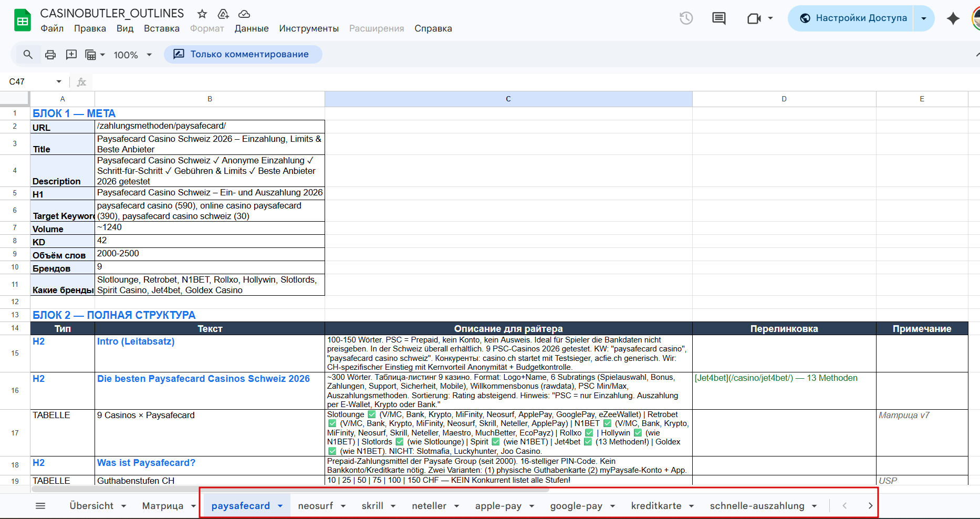Start a Meet call with the camera icon
Image resolution: width=980 pixels, height=519 pixels.
pyautogui.click(x=754, y=19)
